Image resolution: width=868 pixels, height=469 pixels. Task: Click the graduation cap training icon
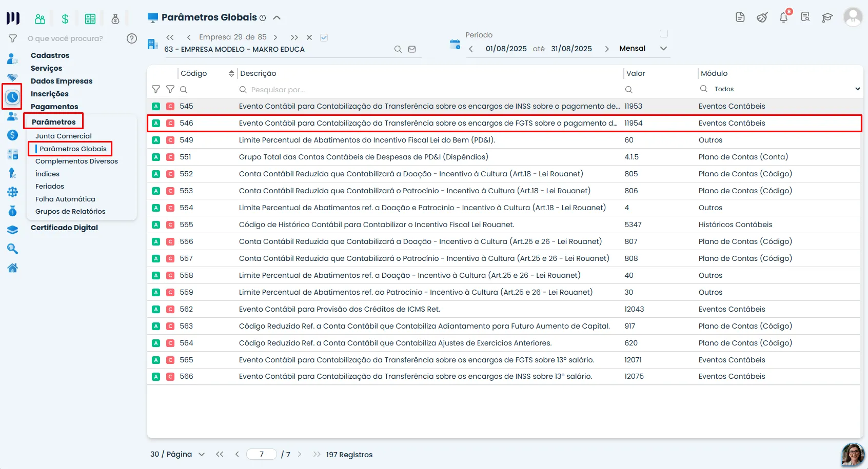click(x=827, y=17)
